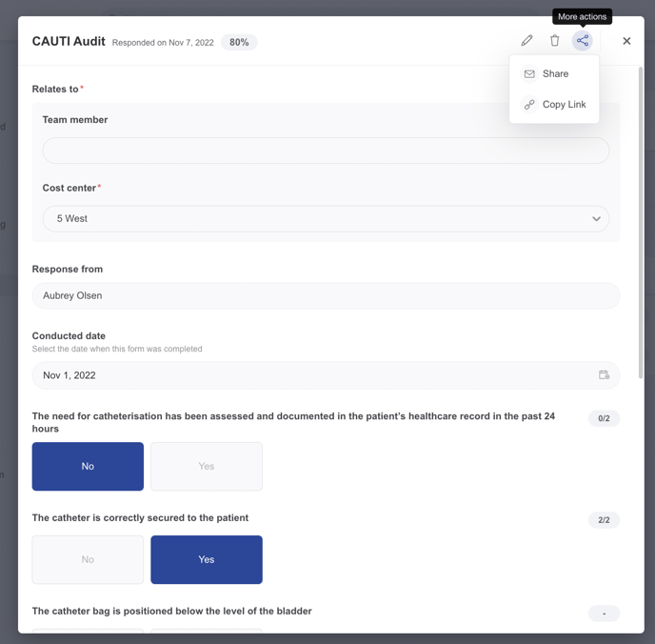Close the CAUTI Audit dialog

pyautogui.click(x=626, y=41)
